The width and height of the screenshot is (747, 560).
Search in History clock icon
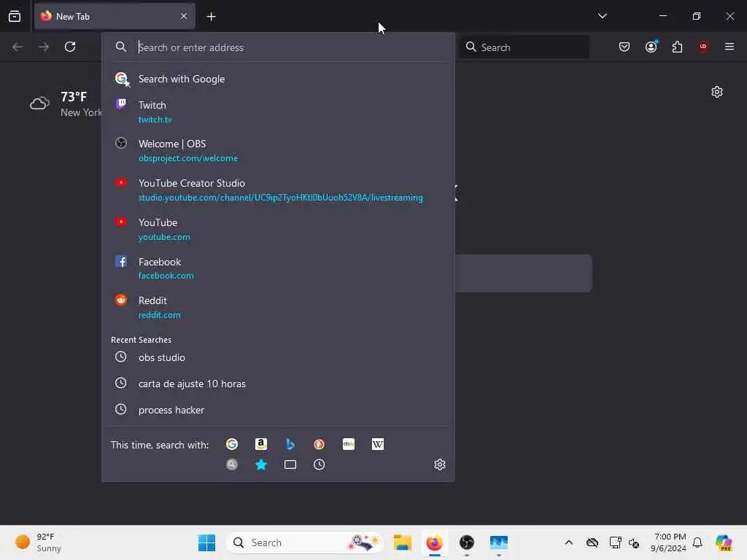(x=320, y=464)
